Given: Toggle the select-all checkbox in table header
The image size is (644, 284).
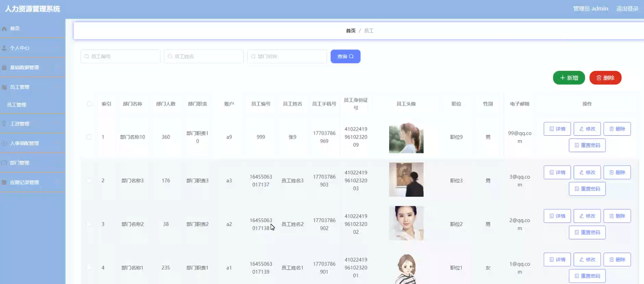Looking at the screenshot, I should (89, 104).
